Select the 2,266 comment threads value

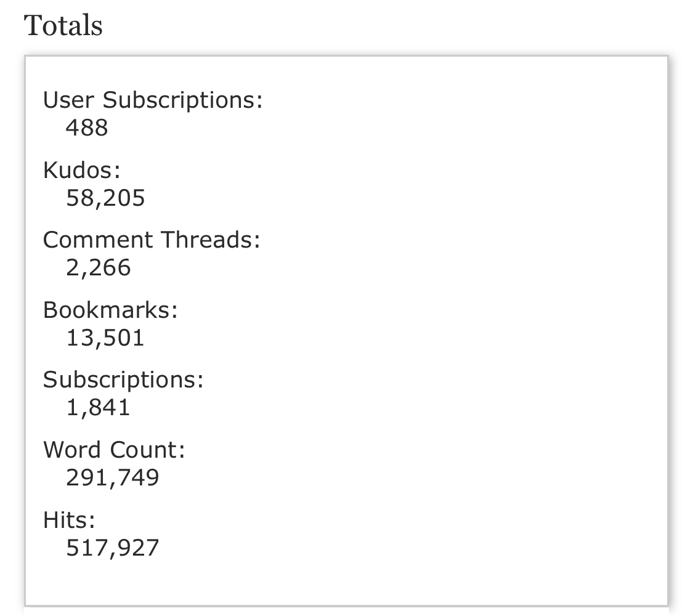point(99,267)
